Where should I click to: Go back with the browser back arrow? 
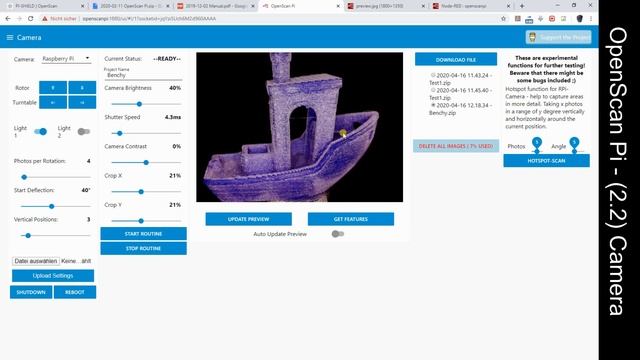(8, 19)
